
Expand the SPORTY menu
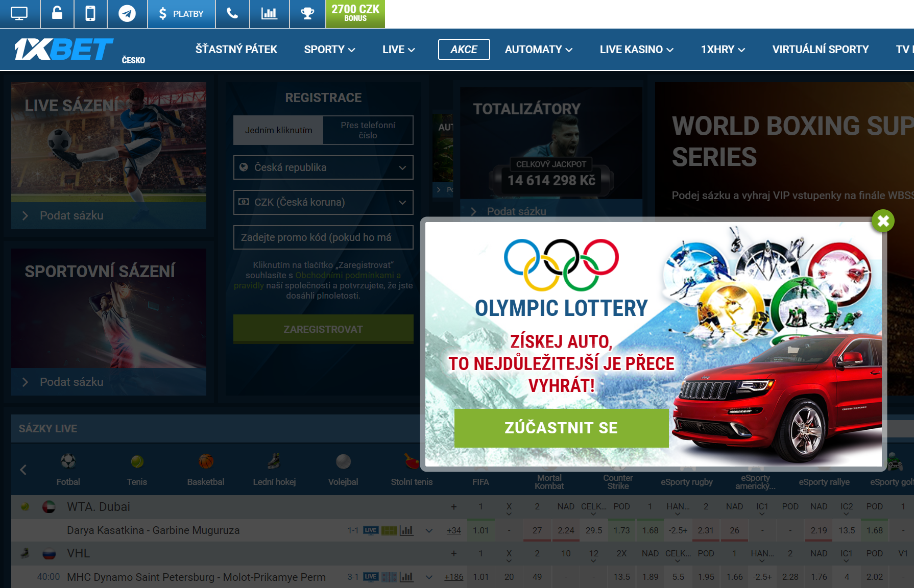click(x=329, y=50)
